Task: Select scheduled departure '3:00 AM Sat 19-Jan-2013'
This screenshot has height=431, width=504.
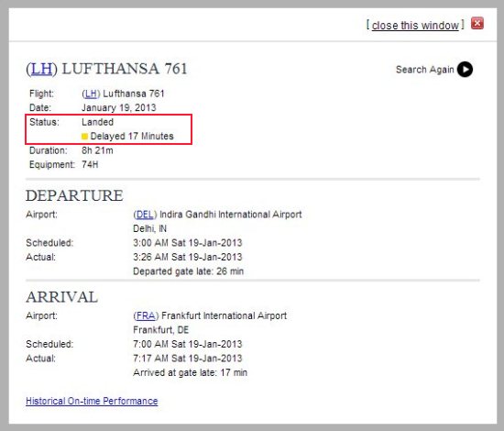Action: [x=187, y=243]
